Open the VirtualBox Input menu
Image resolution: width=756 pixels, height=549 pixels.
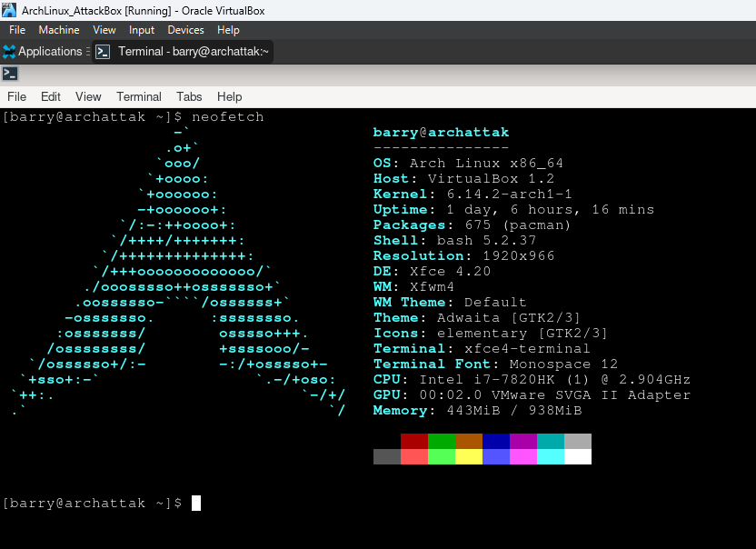coord(141,30)
